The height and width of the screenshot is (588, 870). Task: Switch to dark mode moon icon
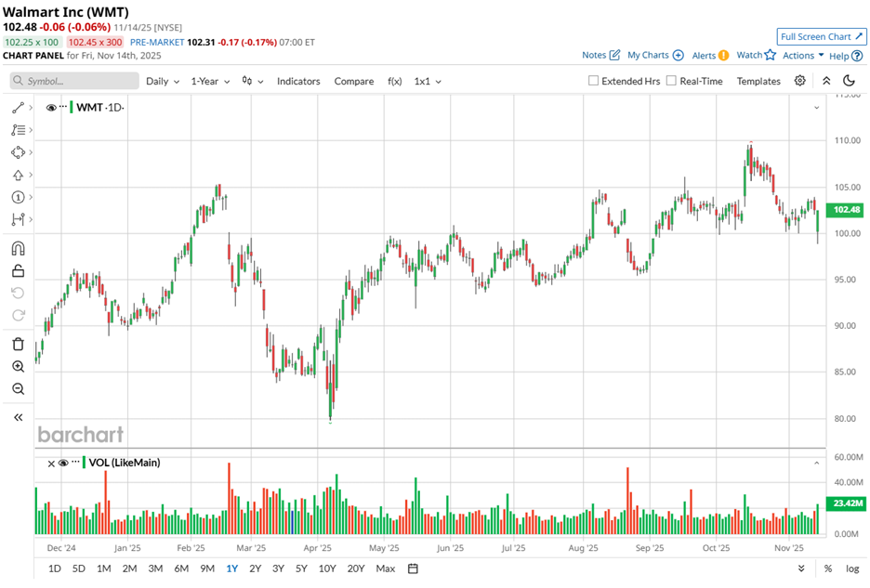[x=849, y=81]
